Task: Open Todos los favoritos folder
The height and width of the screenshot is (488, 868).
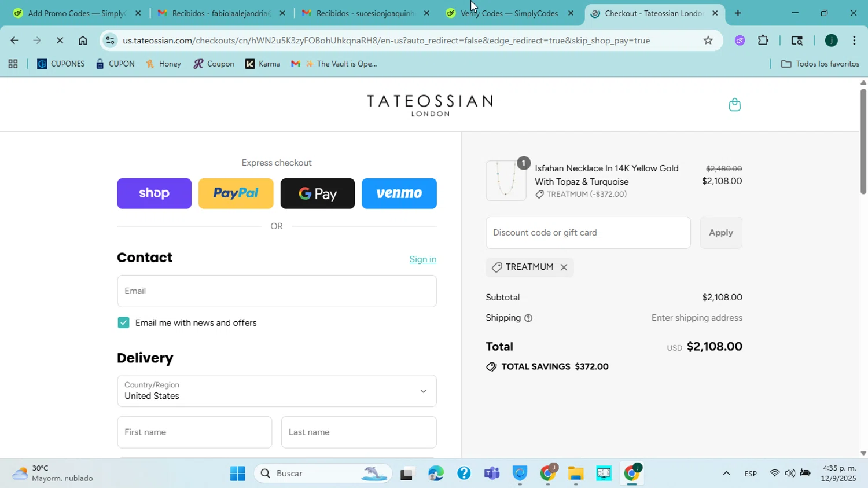Action: pos(820,64)
